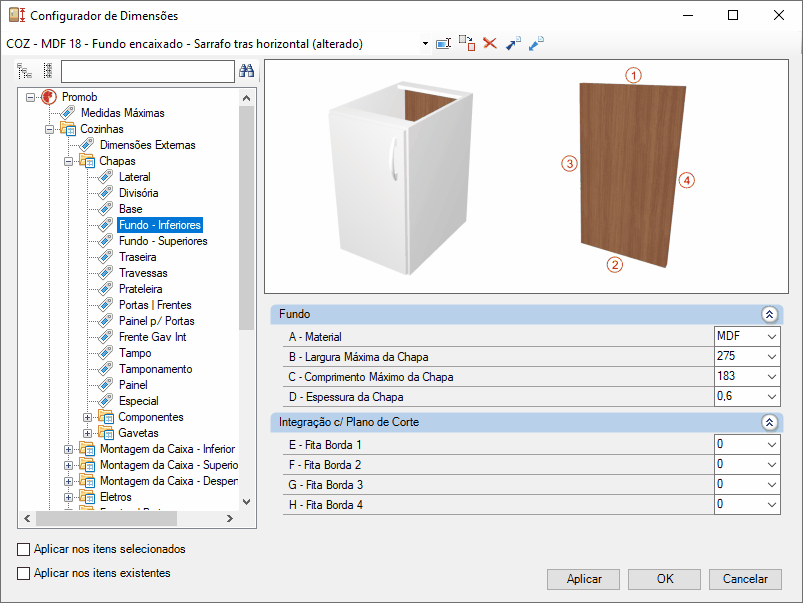
Task: Click the collapse tree icon beside search box
Action: coord(47,71)
